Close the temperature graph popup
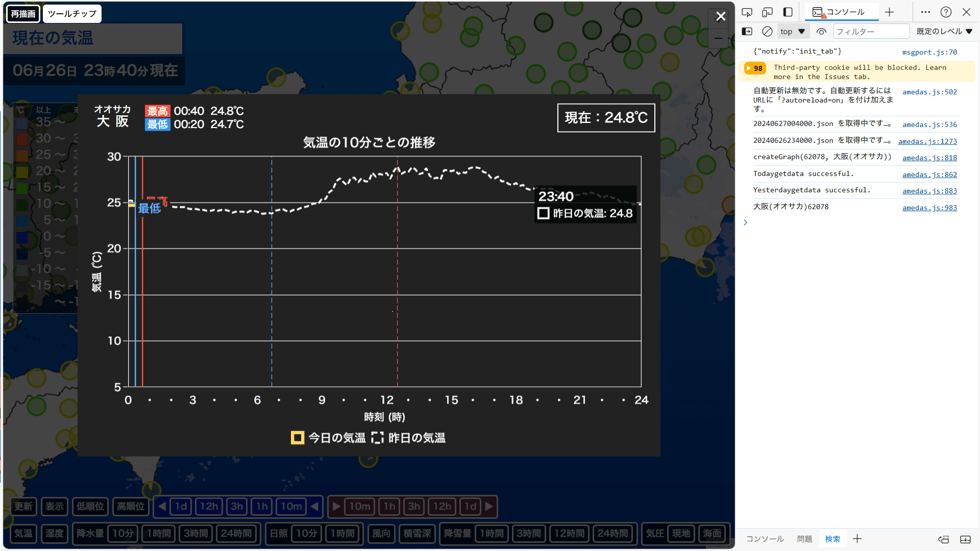The image size is (980, 551). coord(720,17)
